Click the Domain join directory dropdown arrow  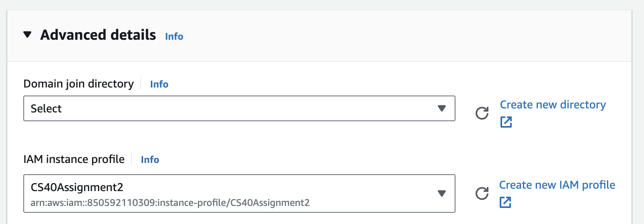[x=442, y=108]
